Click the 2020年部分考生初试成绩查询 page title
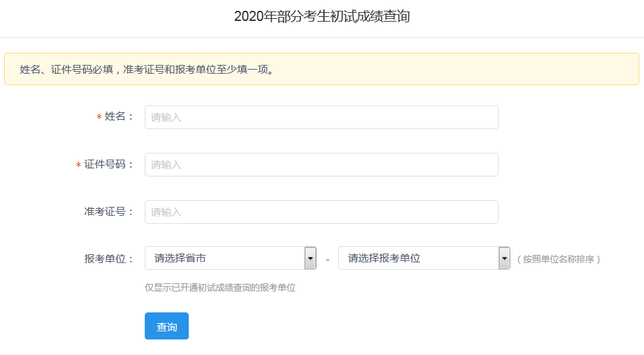 [x=322, y=17]
